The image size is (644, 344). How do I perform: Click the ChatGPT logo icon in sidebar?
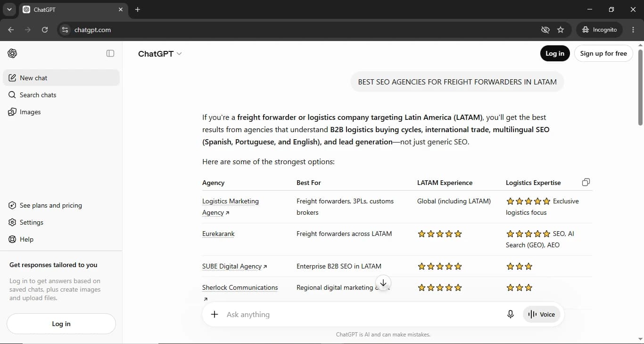click(x=12, y=53)
